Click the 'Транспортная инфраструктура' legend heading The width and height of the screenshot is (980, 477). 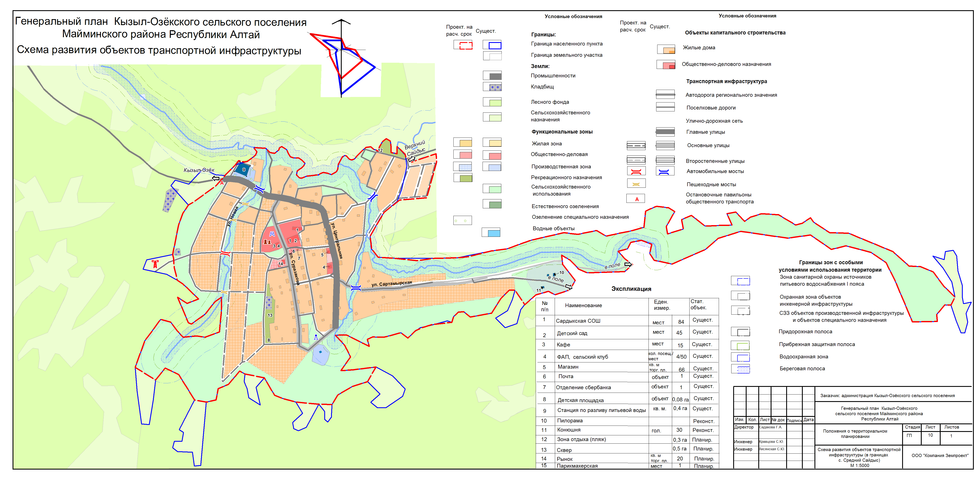pos(726,81)
